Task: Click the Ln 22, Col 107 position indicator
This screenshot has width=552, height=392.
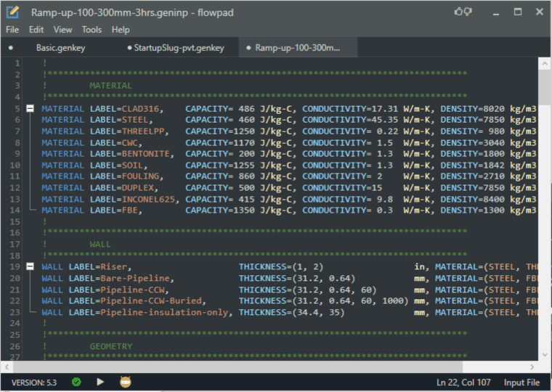Action: tap(465, 382)
